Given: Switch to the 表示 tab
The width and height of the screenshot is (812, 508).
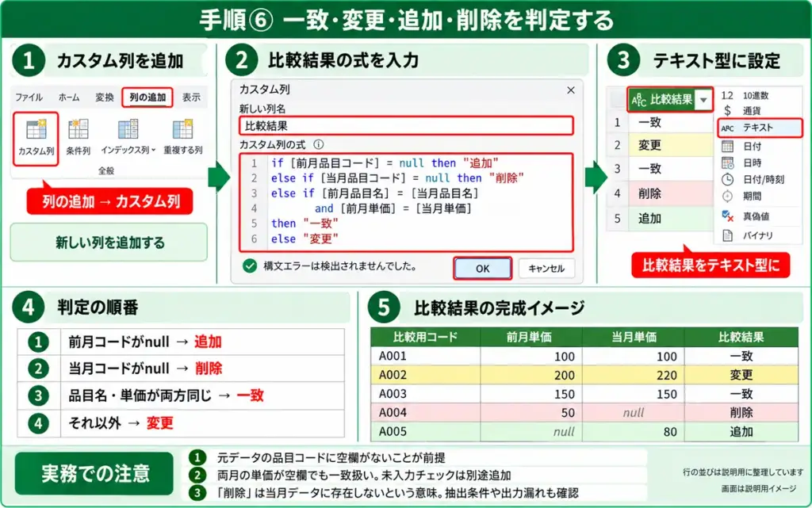Looking at the screenshot, I should [191, 97].
